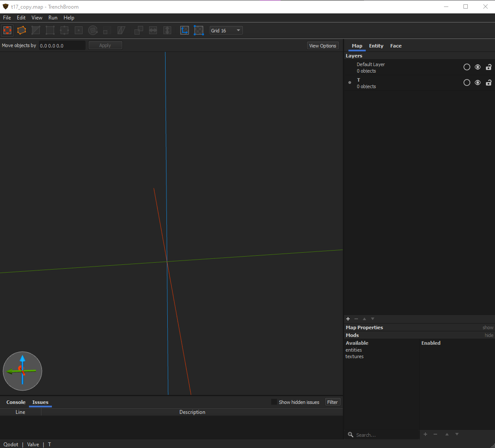This screenshot has width=495, height=448.
Task: Click the Description column header
Action: (192, 412)
